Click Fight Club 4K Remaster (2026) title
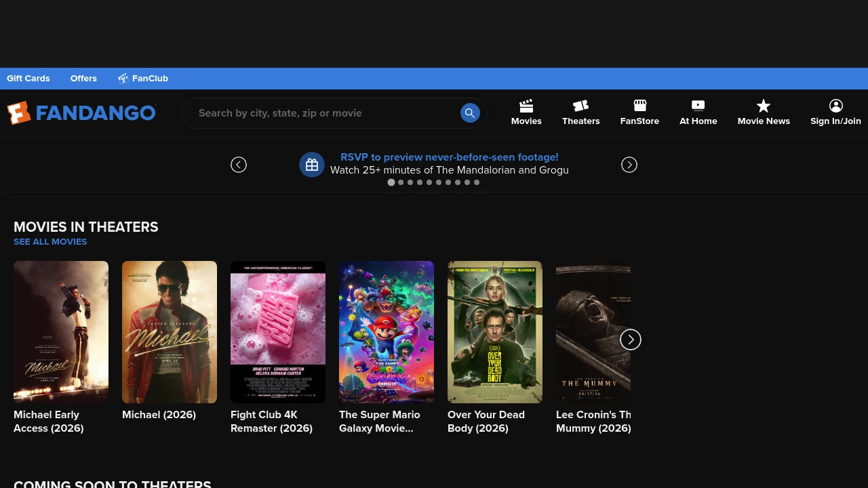The height and width of the screenshot is (488, 868). (271, 422)
